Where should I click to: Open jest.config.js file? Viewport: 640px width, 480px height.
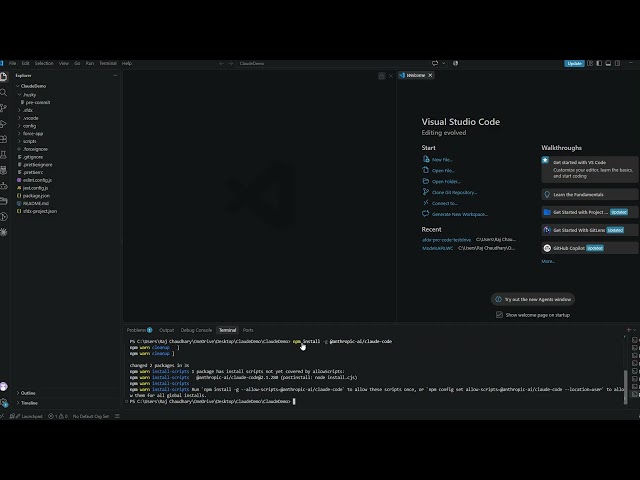point(35,188)
